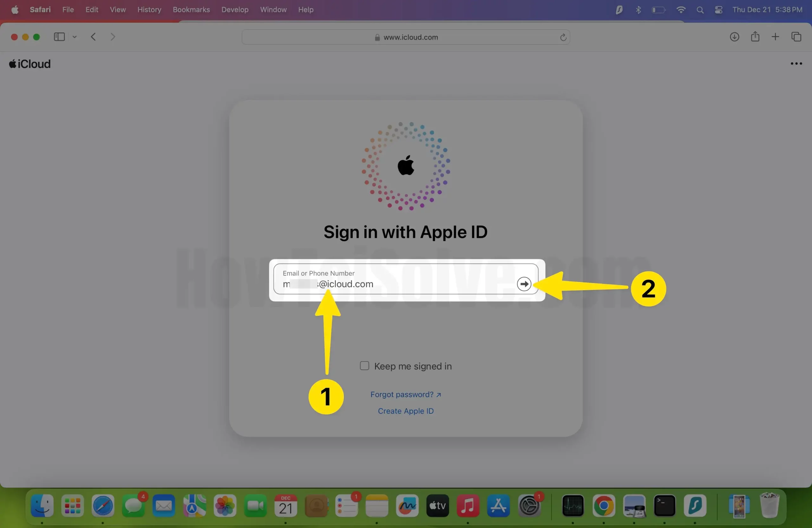Click the date and time in menu bar
Image resolution: width=812 pixels, height=528 pixels.
point(767,10)
